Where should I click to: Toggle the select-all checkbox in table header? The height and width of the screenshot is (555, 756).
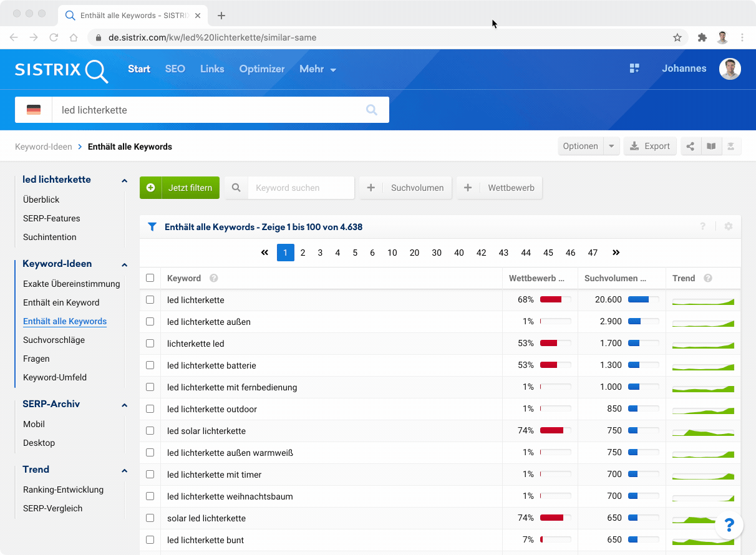[150, 278]
